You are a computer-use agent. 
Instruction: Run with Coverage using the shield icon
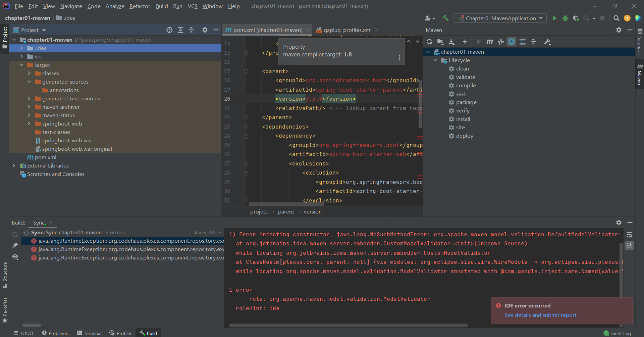tap(576, 18)
